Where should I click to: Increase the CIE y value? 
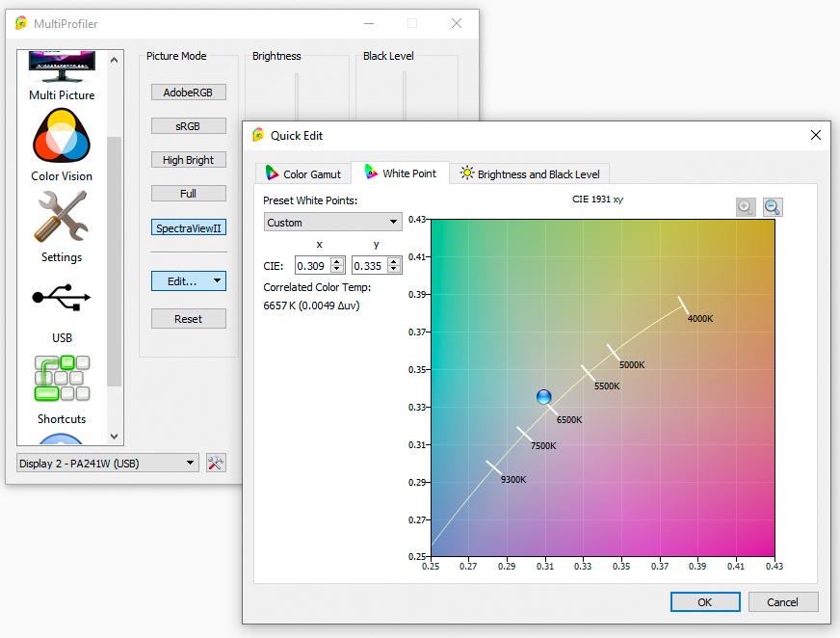pyautogui.click(x=394, y=261)
